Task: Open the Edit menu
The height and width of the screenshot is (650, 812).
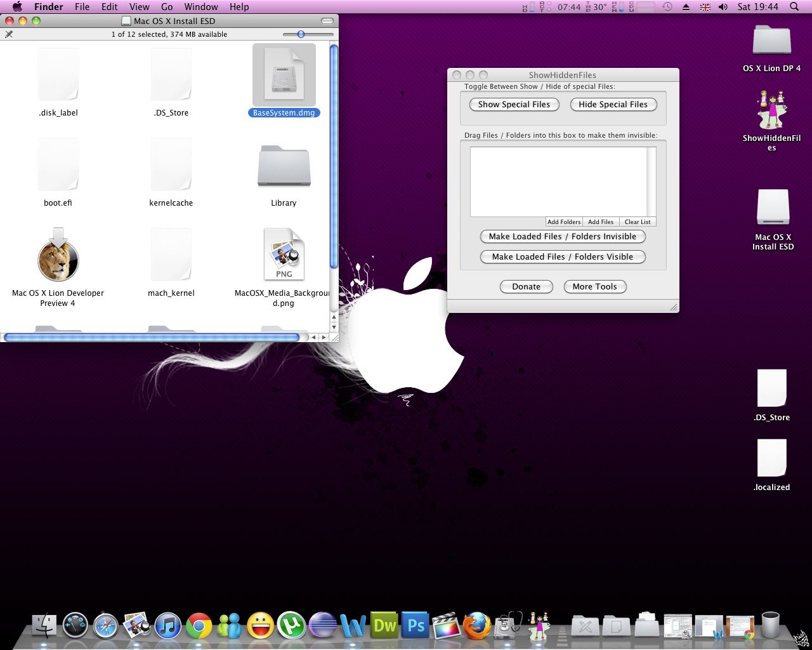Action: [110, 7]
